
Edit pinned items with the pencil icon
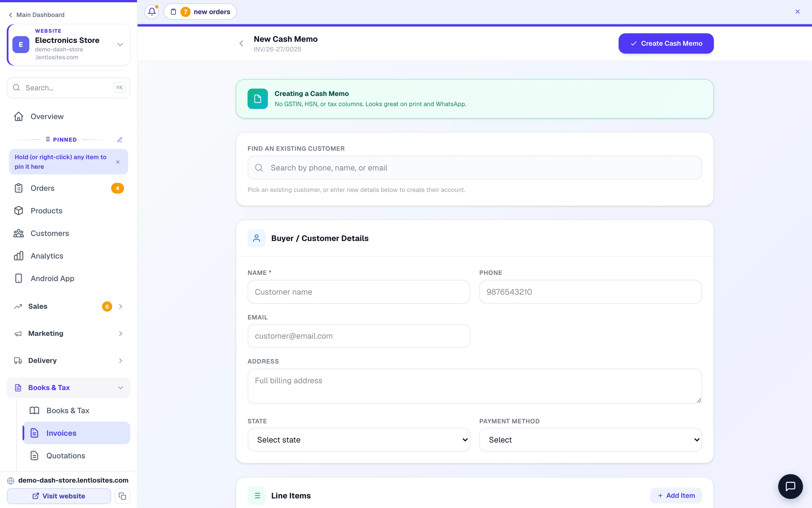[x=120, y=140]
